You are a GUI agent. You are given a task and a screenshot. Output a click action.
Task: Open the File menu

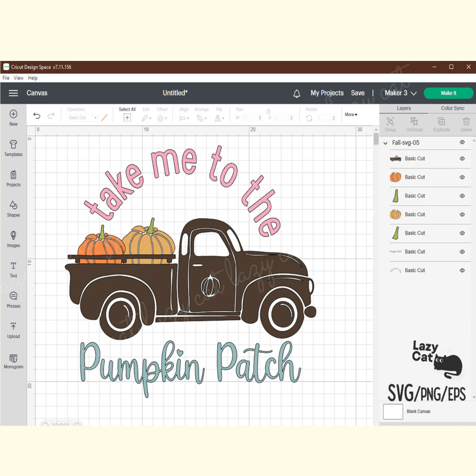click(x=6, y=78)
